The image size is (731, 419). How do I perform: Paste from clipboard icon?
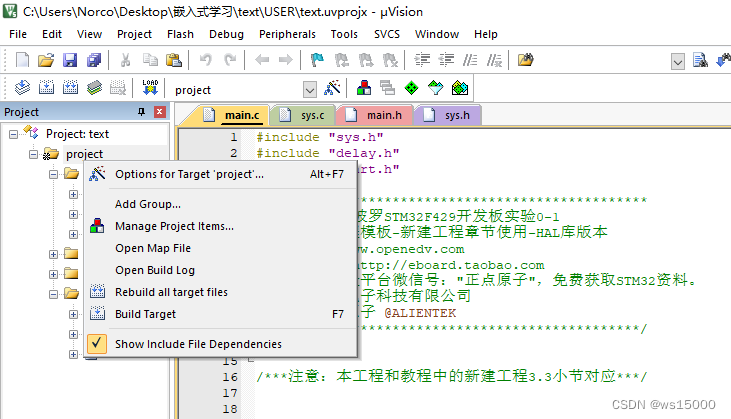point(173,60)
